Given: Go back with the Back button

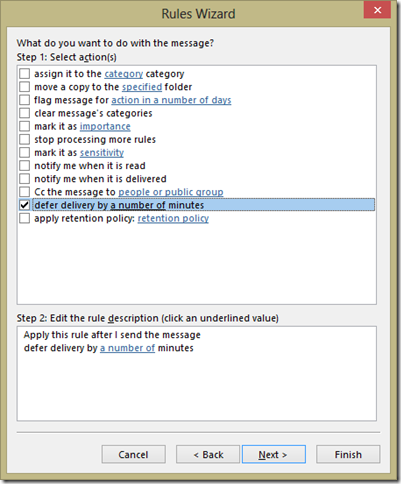Looking at the screenshot, I should pyautogui.click(x=208, y=454).
